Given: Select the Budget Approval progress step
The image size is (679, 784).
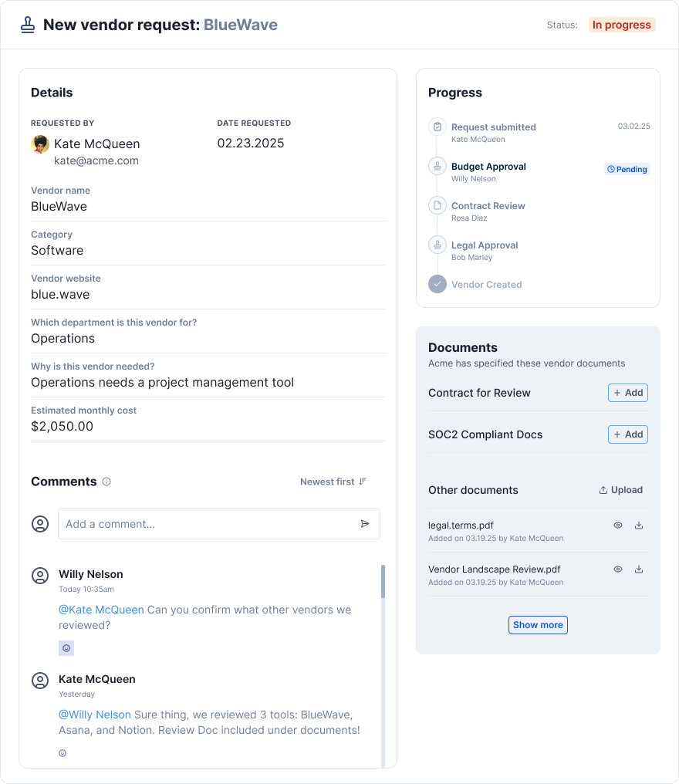Looking at the screenshot, I should click(x=488, y=167).
